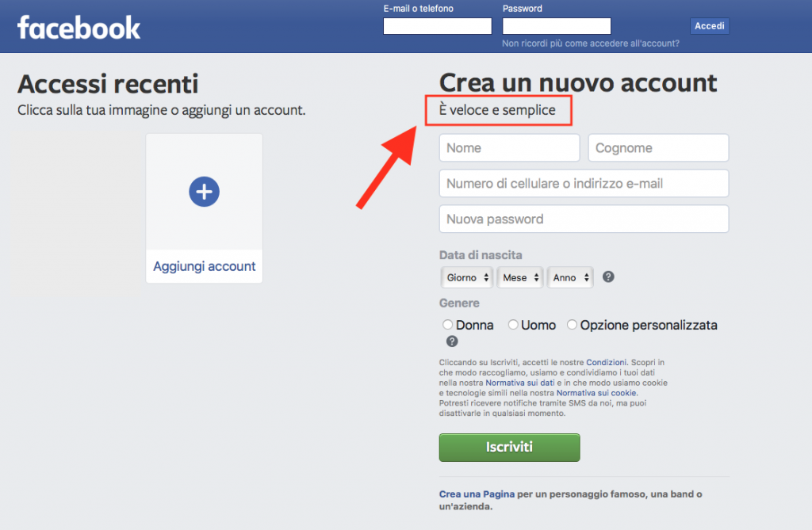Open the Giorno dropdown
The width and height of the screenshot is (812, 530).
466,277
